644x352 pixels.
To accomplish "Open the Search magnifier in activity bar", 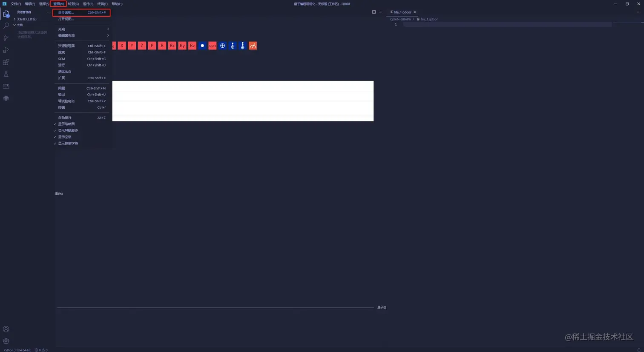I will (x=6, y=26).
